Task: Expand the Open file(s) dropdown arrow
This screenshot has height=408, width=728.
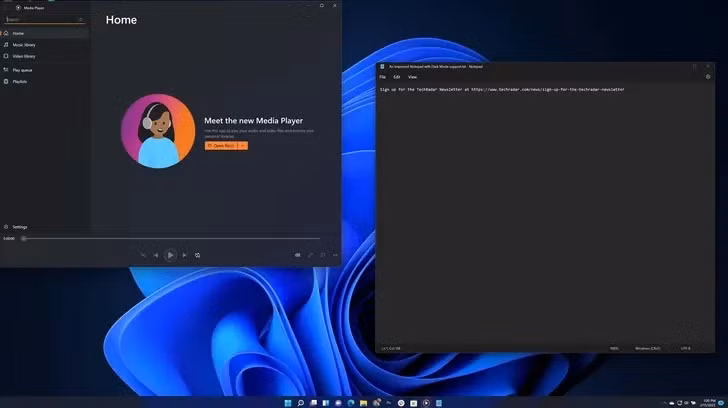Action: point(243,146)
